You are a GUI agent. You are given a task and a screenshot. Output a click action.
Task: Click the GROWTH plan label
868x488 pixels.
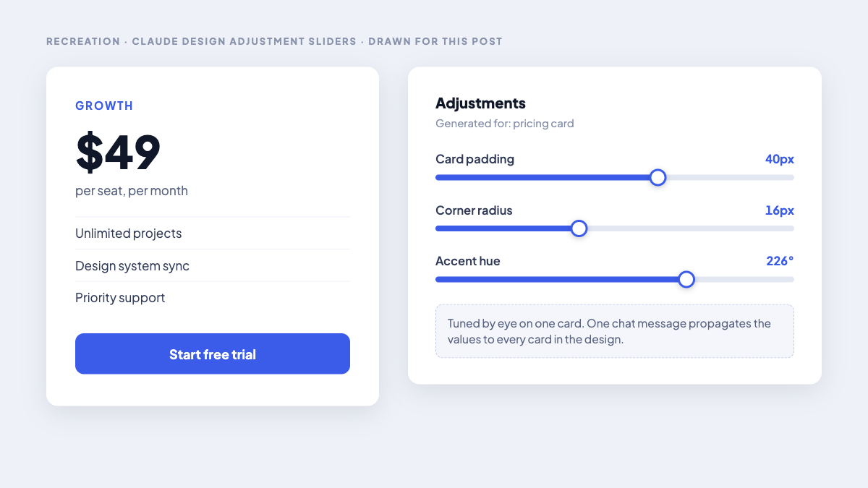pyautogui.click(x=104, y=106)
